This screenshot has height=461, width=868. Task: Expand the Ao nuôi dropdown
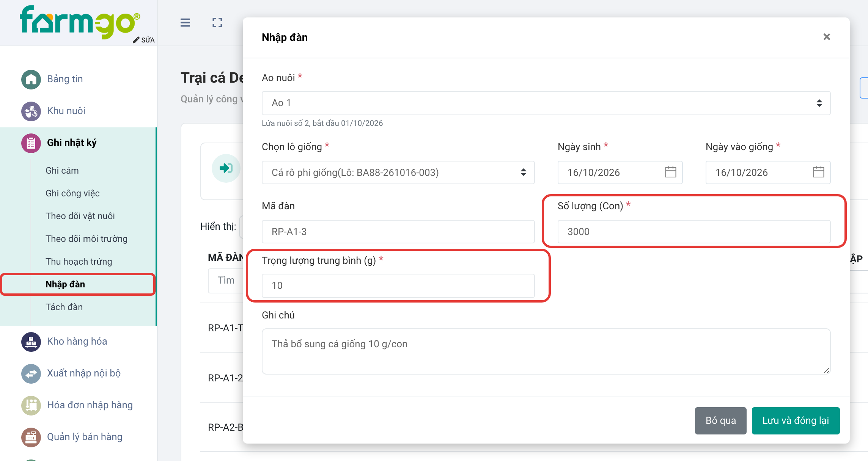[x=546, y=103]
